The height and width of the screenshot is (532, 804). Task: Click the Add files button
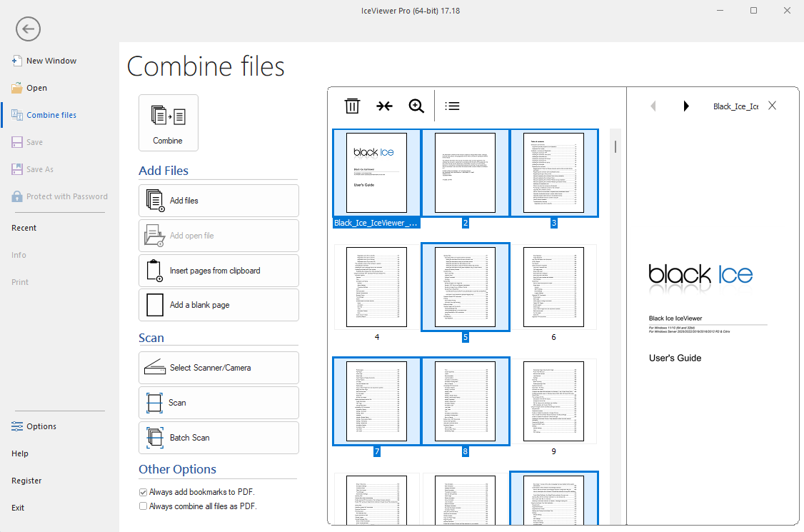tap(218, 201)
